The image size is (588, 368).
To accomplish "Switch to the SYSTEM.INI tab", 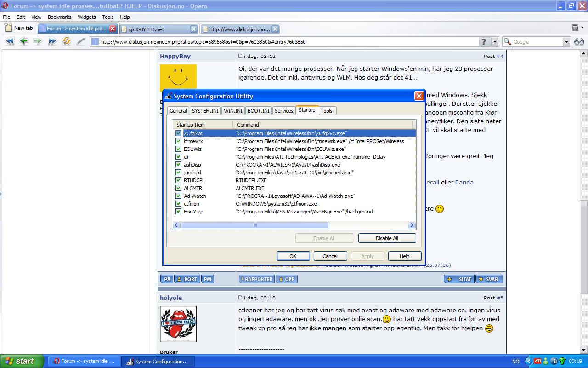I will click(x=205, y=111).
